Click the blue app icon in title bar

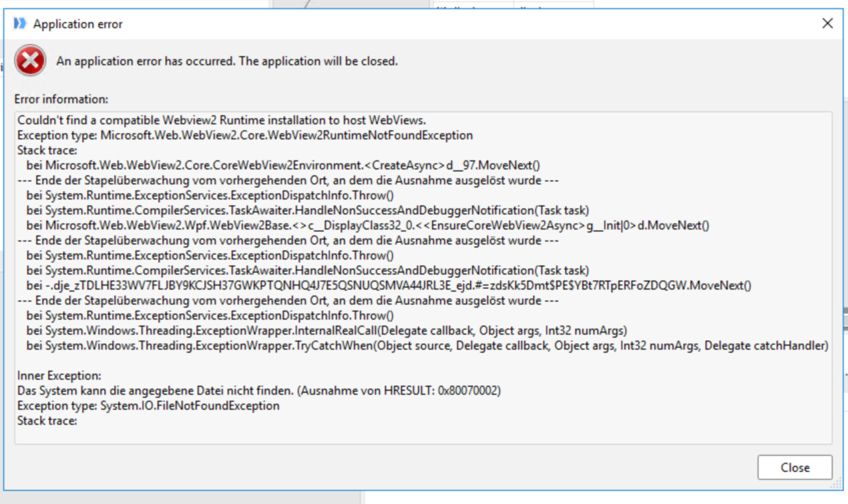point(20,23)
